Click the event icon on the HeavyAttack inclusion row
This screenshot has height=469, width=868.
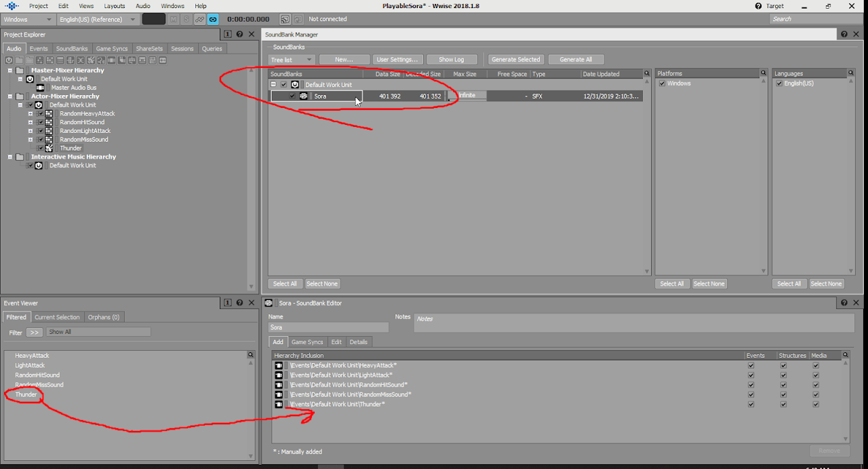click(x=279, y=365)
